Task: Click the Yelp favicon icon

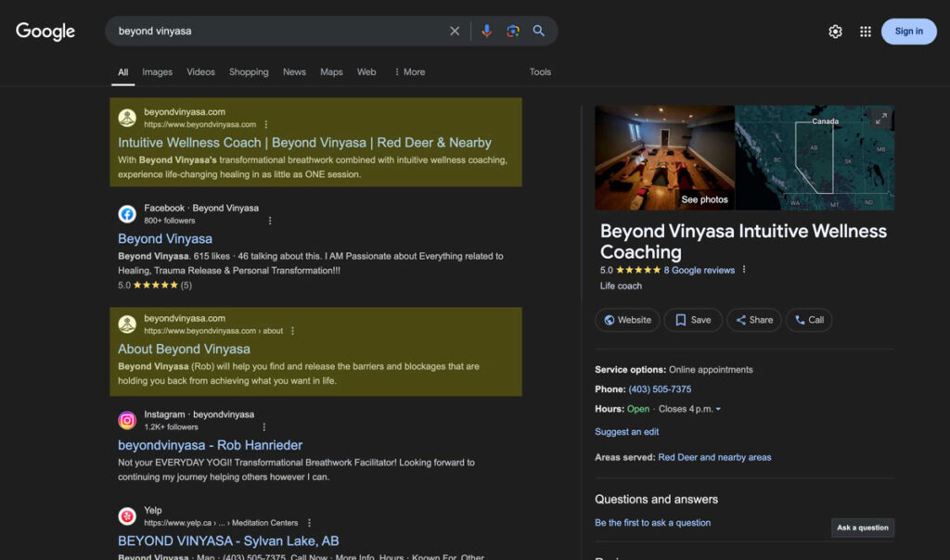Action: 127,516
